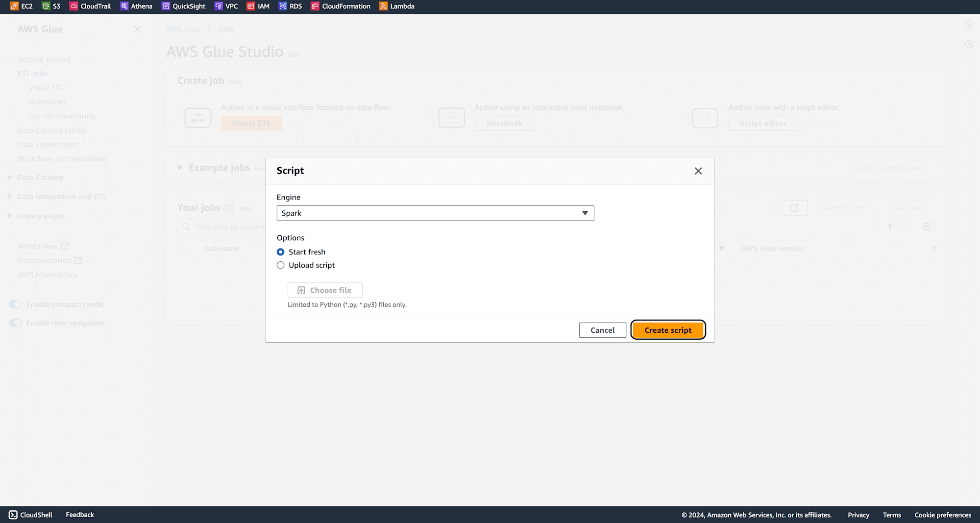
Task: Open Job run monitoring sidebar item
Action: click(x=62, y=116)
